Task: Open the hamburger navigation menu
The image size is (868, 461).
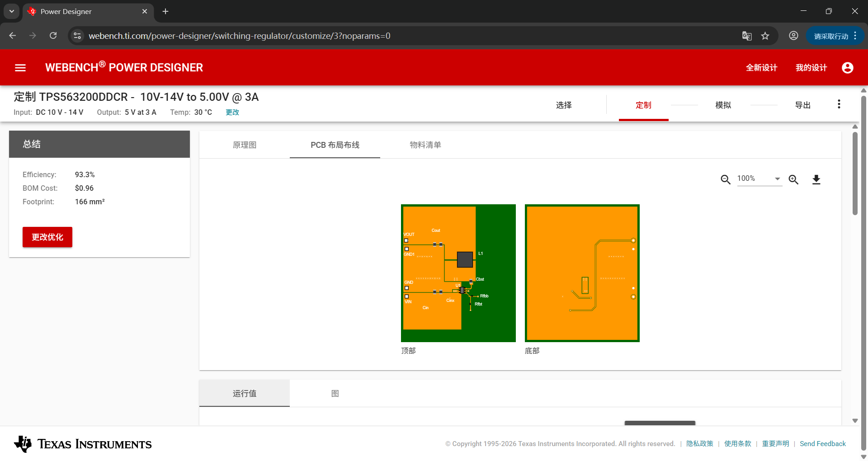Action: tap(20, 68)
